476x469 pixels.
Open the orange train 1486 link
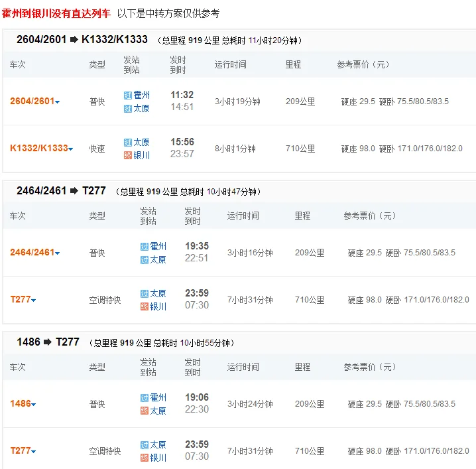(20, 404)
